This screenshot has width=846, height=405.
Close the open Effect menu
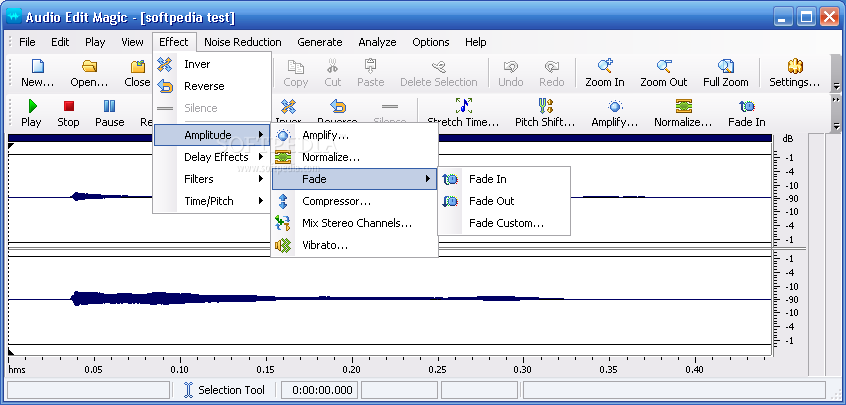(x=174, y=42)
